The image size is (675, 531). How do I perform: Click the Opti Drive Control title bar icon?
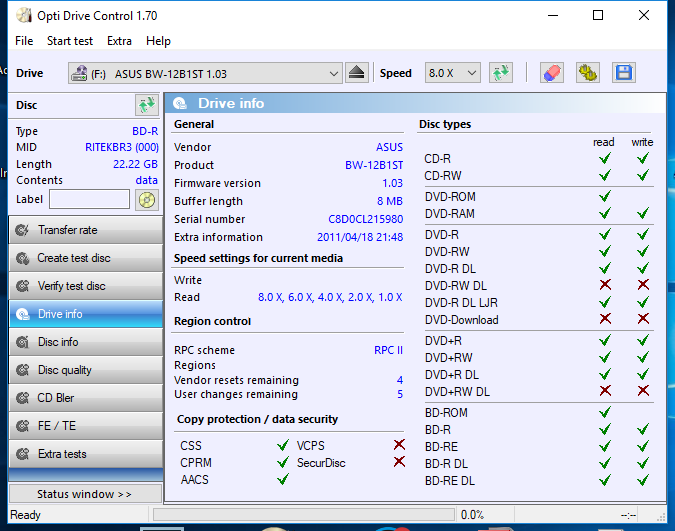tap(24, 16)
